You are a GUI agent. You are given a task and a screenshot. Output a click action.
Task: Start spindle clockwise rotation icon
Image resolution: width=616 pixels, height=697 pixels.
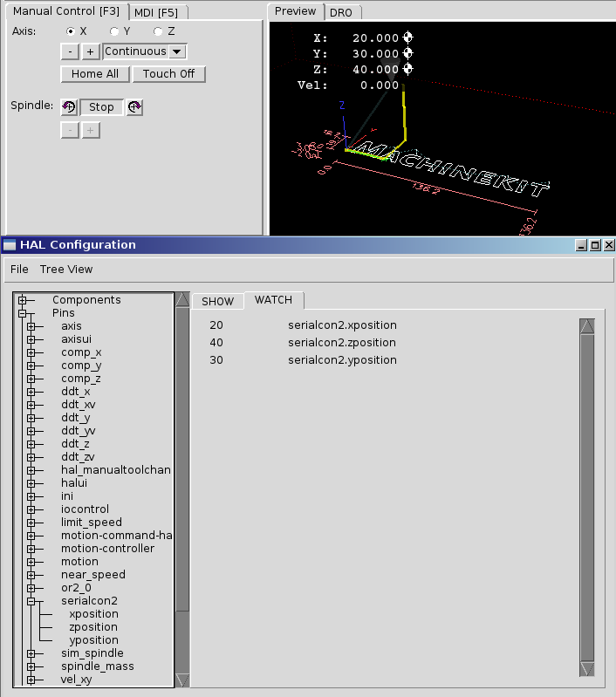[x=134, y=107]
